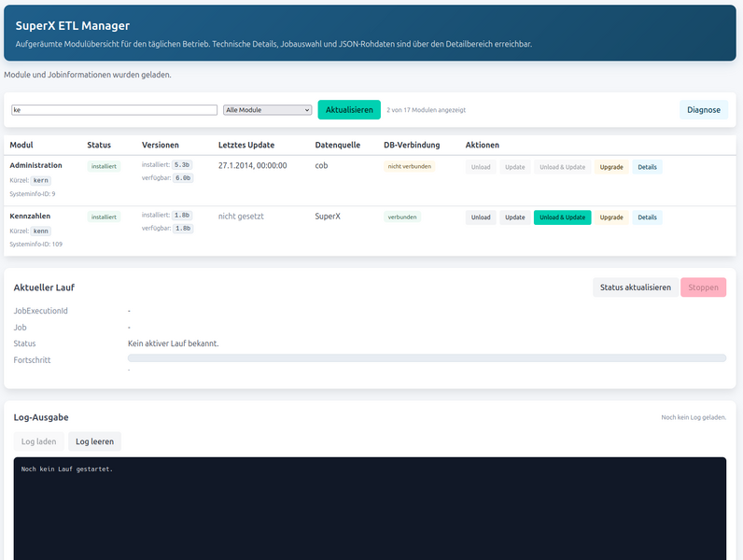Screen dimensions: 743x560
Task: Open Details for Administration module
Action: [647, 167]
